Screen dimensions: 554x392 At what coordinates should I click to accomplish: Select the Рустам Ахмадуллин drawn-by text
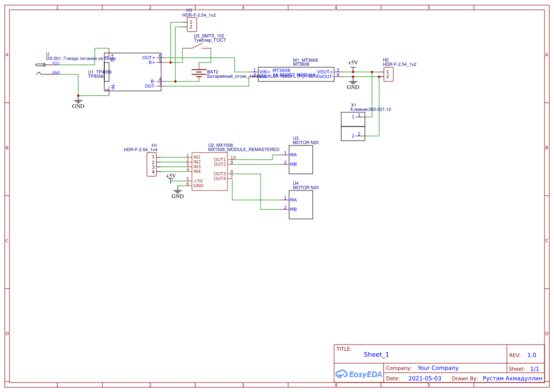[x=512, y=378]
